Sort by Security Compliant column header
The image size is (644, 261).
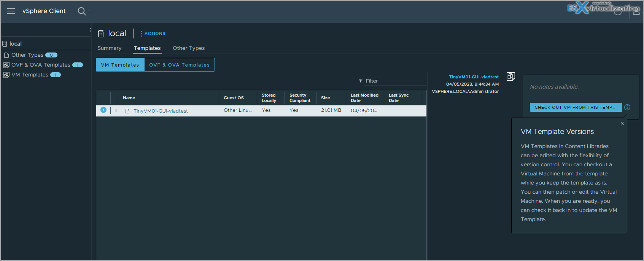pos(300,98)
